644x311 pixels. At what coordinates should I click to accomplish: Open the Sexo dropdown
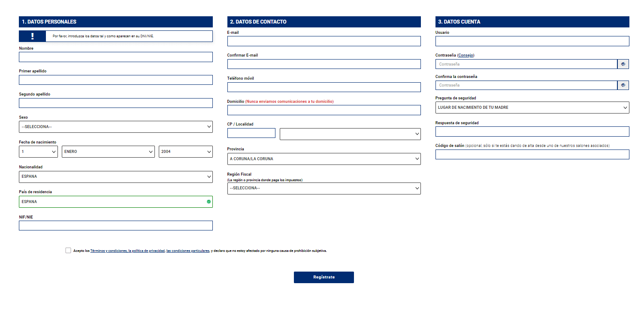point(116,127)
